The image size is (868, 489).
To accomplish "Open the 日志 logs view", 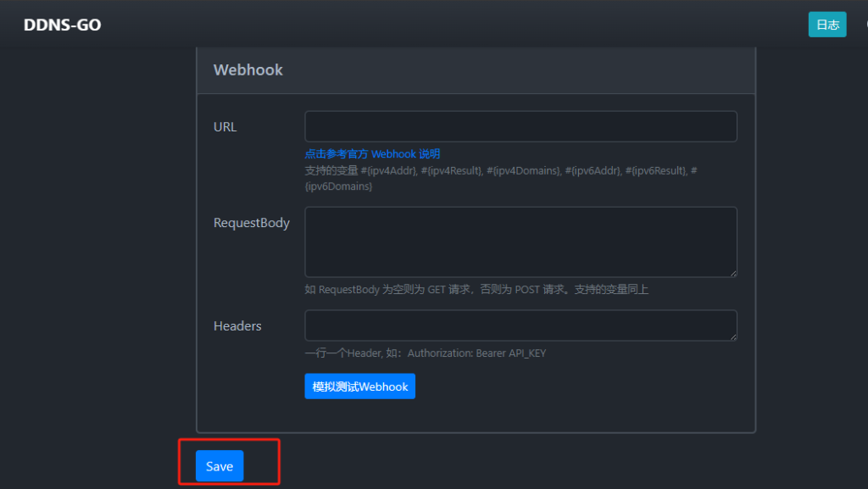I will coord(826,25).
